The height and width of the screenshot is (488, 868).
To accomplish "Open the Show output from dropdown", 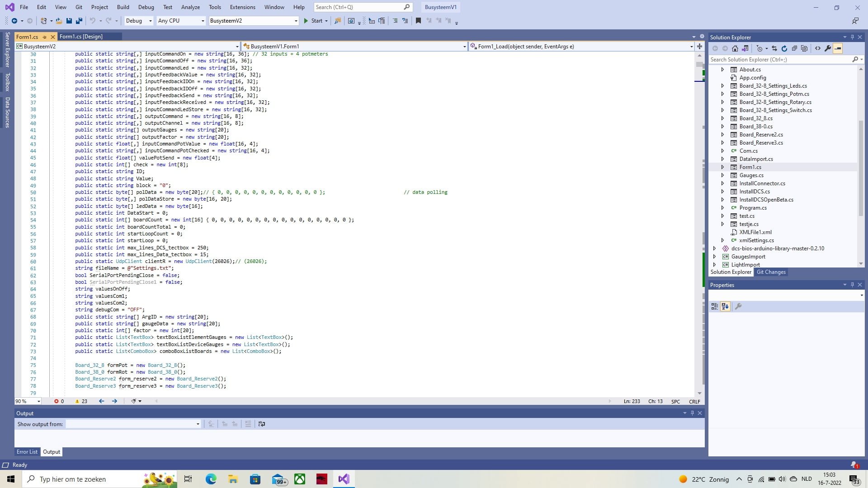I will (x=198, y=424).
